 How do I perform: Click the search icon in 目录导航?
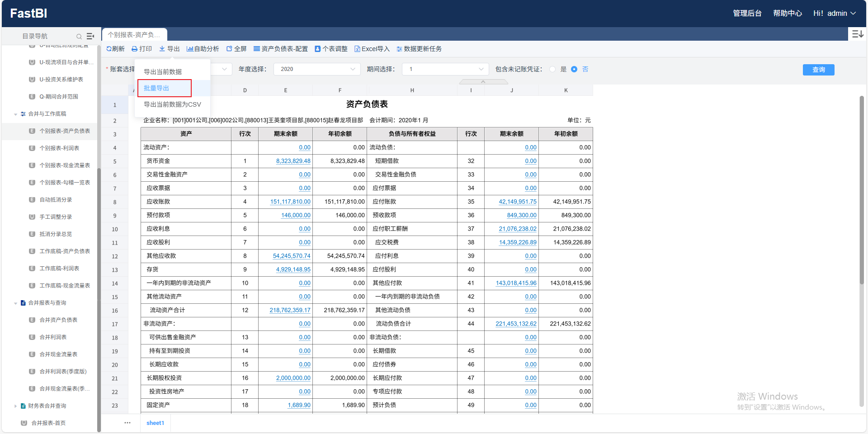(x=79, y=36)
